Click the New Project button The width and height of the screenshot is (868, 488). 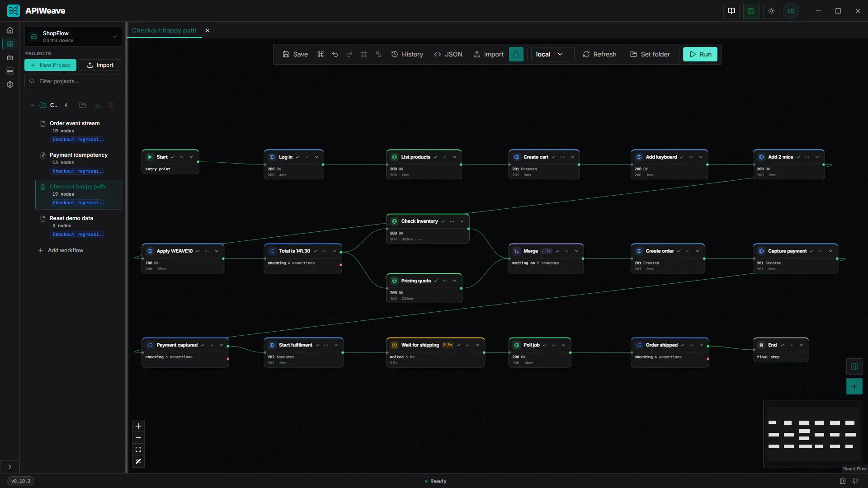pyautogui.click(x=50, y=65)
